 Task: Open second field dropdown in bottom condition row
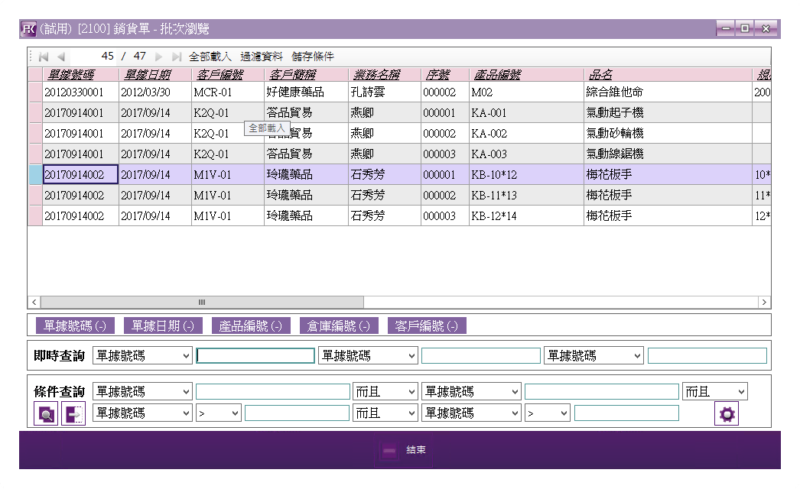point(471,413)
